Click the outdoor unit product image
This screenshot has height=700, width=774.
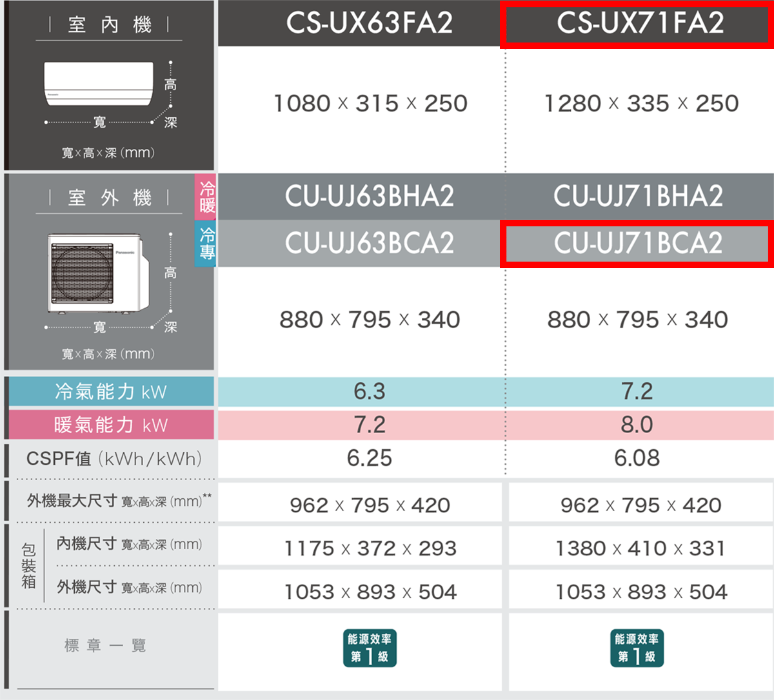coord(99,273)
